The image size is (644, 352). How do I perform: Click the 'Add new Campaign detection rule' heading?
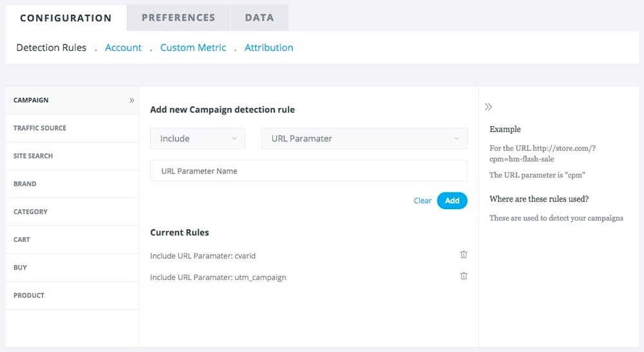pyautogui.click(x=222, y=109)
